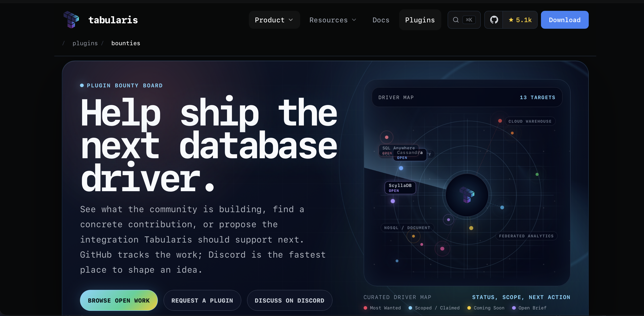
Task: Click the search magnifier icon
Action: [456, 20]
